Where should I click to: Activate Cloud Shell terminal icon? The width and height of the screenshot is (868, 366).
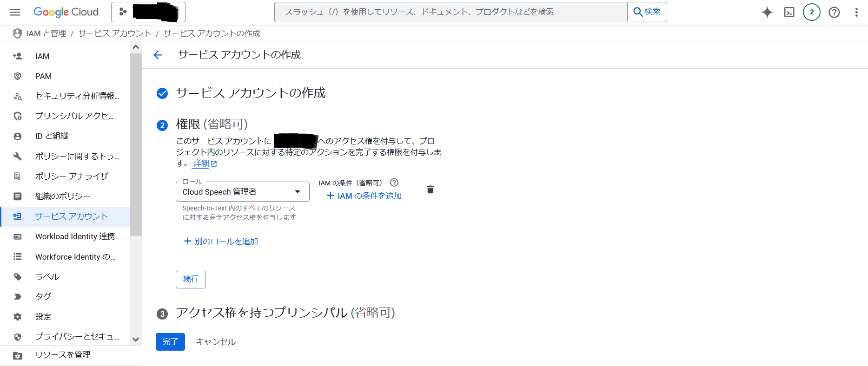coord(789,12)
